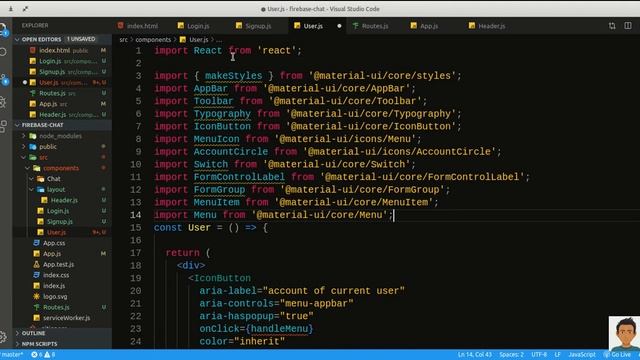
Task: Collapse the components folder
Action: point(61,168)
